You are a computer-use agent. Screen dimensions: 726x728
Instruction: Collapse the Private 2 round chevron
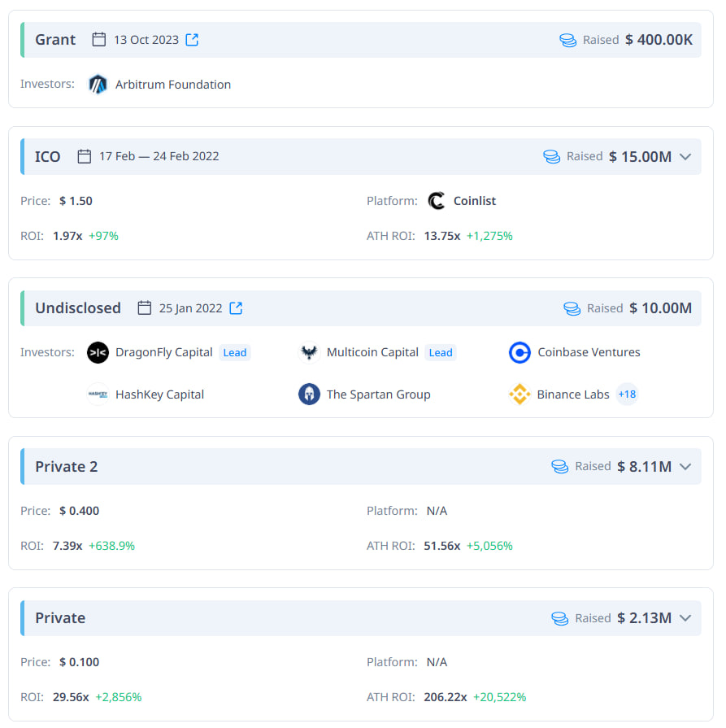tap(685, 467)
